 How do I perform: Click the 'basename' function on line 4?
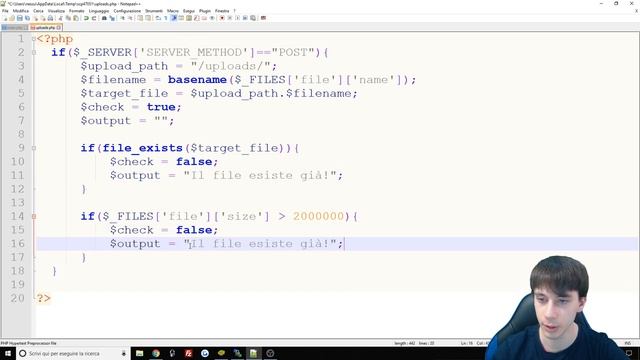pos(197,80)
